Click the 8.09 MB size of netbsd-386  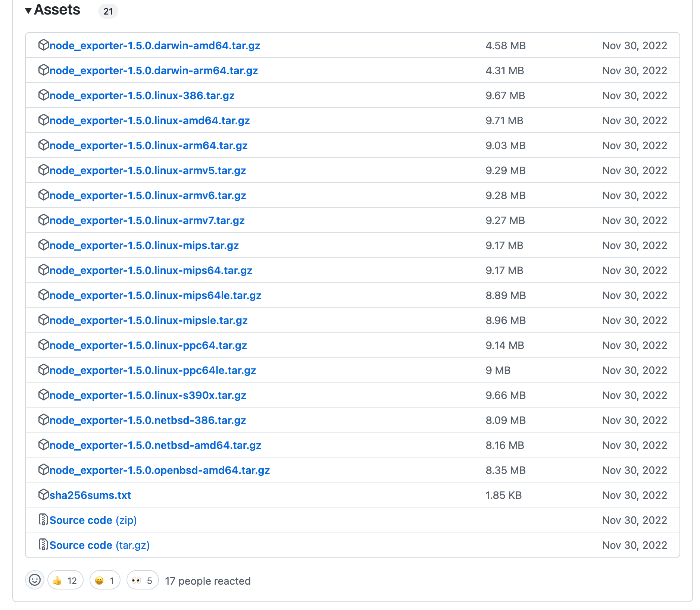click(x=506, y=420)
